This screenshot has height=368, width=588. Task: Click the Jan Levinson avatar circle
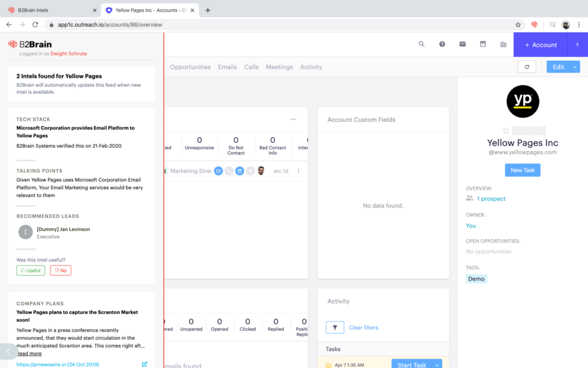(25, 232)
